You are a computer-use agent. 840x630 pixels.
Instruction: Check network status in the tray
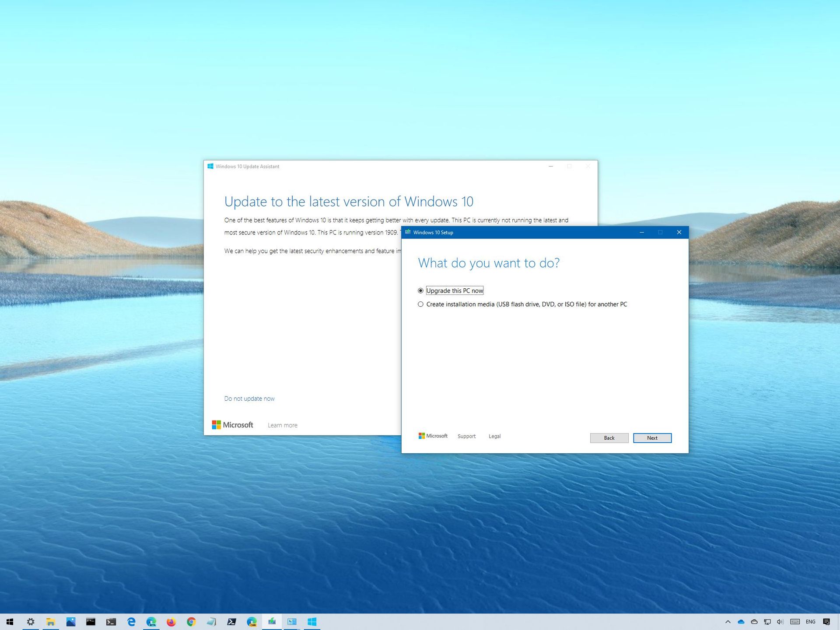pos(767,622)
